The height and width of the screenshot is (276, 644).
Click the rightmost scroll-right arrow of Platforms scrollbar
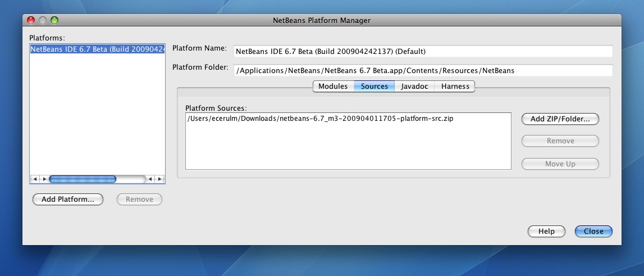pyautogui.click(x=160, y=179)
